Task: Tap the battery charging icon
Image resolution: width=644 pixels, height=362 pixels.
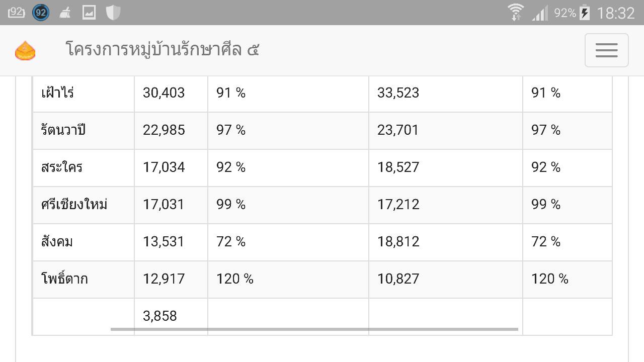Action: (x=585, y=12)
